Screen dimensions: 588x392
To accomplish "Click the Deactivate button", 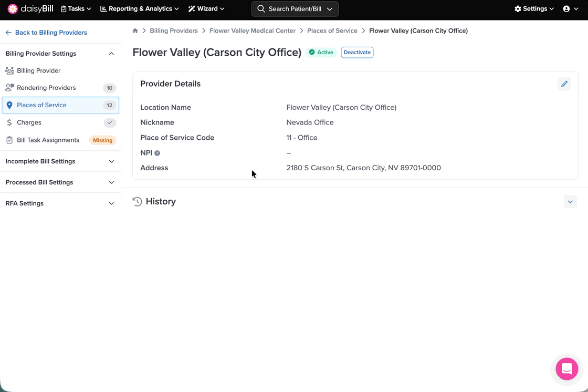I will [357, 53].
